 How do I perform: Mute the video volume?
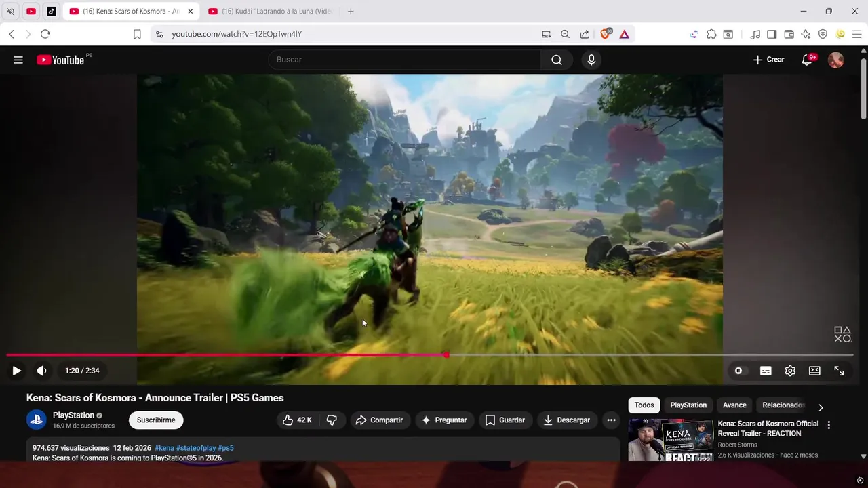(42, 371)
